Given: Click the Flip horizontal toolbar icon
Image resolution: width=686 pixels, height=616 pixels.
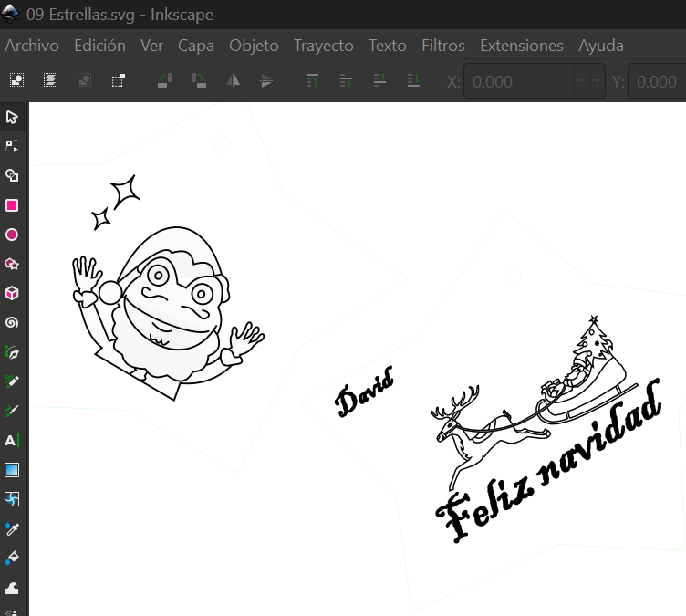Looking at the screenshot, I should (233, 80).
